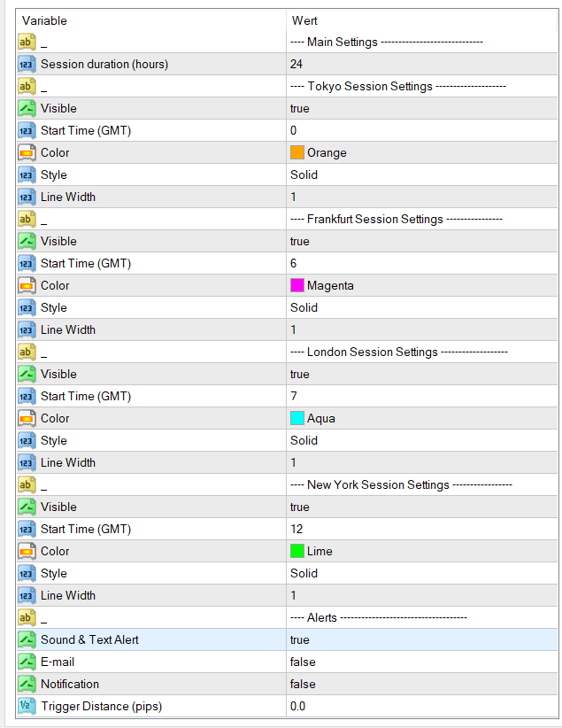
Task: Toggle the E-mail alert false value
Action: click(303, 662)
